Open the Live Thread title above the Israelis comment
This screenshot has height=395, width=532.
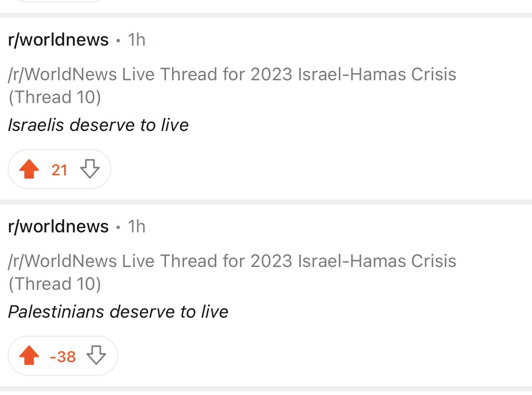pyautogui.click(x=232, y=86)
